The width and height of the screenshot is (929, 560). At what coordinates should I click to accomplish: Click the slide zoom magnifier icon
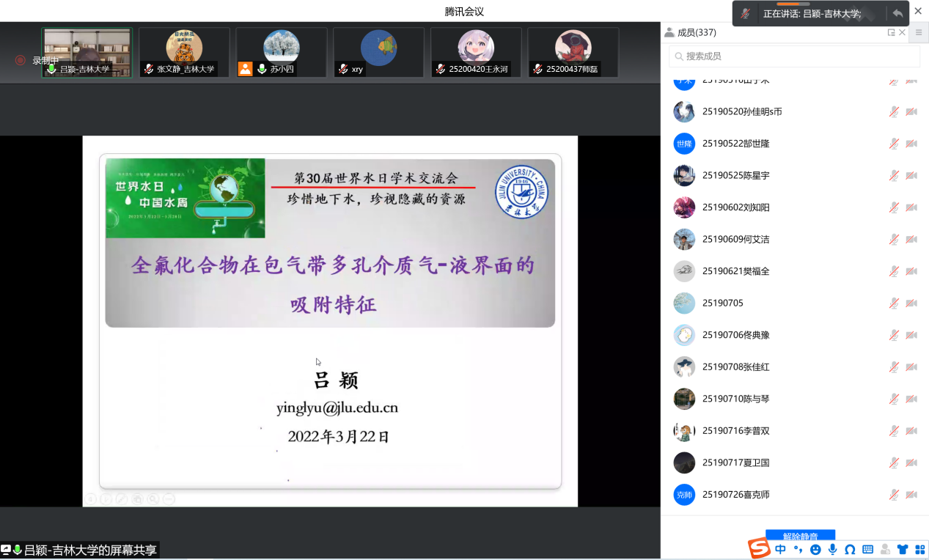coord(153,499)
